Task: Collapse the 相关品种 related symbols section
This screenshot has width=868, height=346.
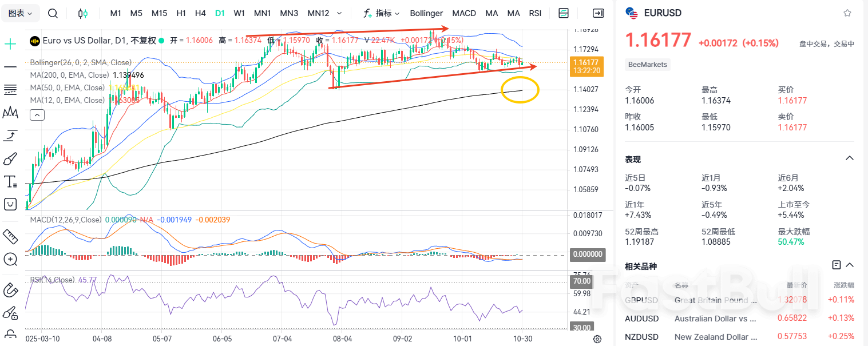Action: pos(849,265)
